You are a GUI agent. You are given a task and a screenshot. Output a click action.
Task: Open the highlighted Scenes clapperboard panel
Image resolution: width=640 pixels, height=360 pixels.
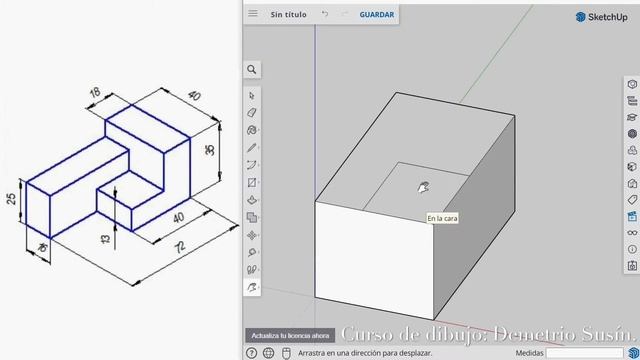click(632, 216)
